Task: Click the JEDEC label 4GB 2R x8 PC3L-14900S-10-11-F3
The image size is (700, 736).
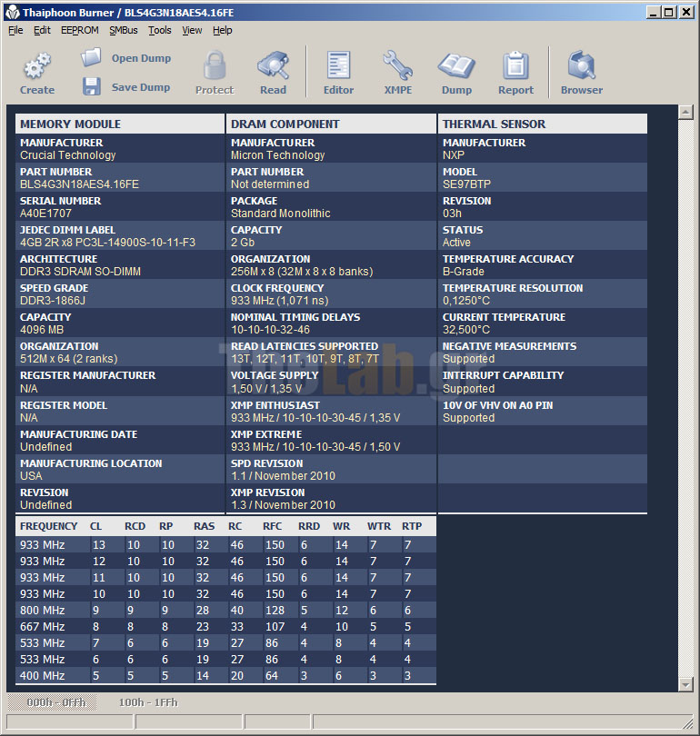Action: coord(107,243)
